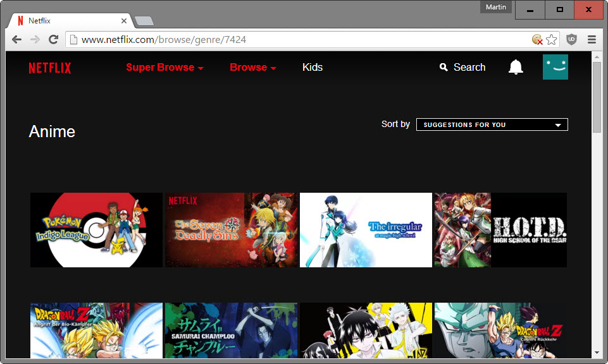
Task: Maximize the Chrome window
Action: pyautogui.click(x=559, y=9)
